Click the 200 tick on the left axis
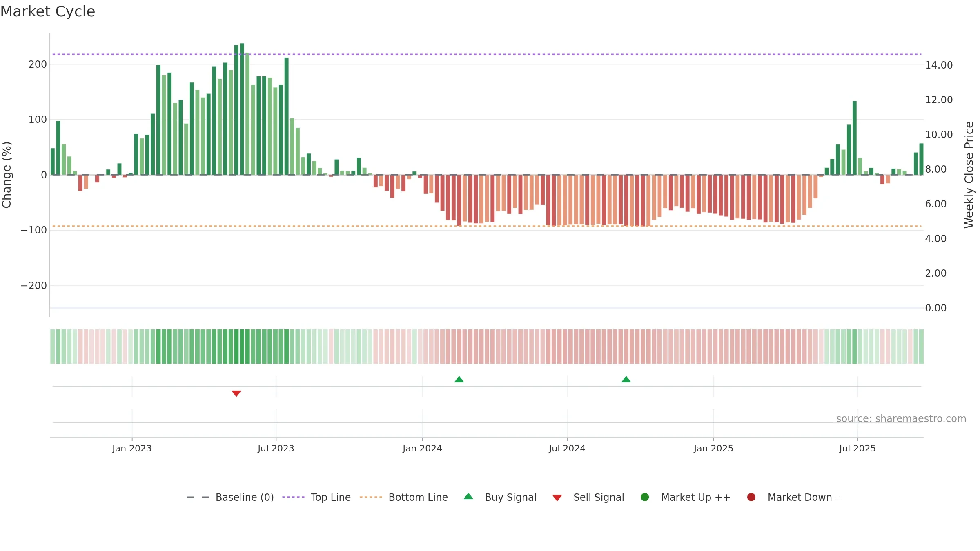The height and width of the screenshot is (551, 980). (x=38, y=64)
